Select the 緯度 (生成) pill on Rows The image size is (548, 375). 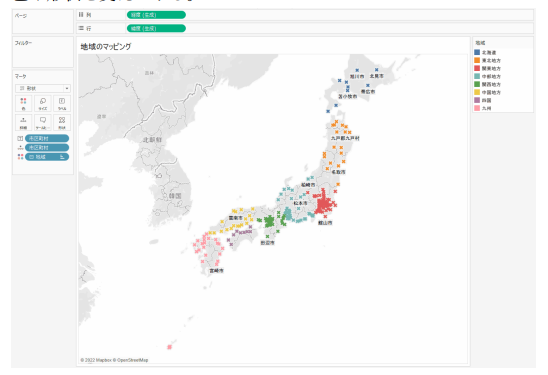point(156,28)
